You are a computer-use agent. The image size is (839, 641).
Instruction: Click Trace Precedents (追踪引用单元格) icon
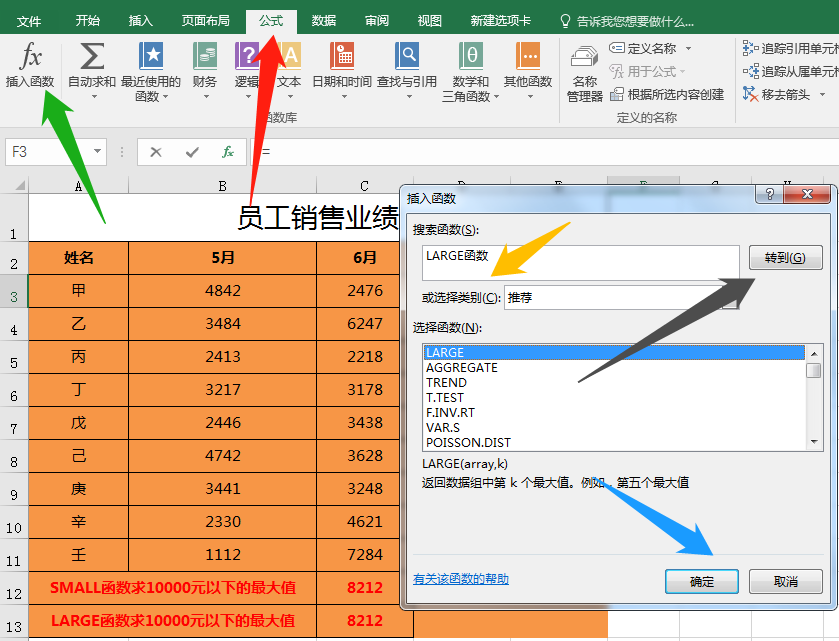pyautogui.click(x=750, y=49)
